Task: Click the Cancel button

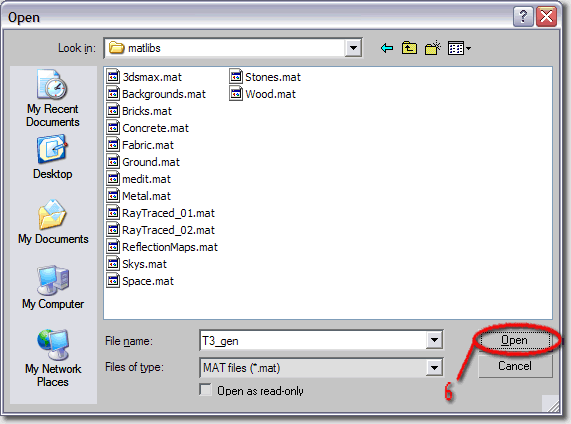Action: (x=515, y=366)
